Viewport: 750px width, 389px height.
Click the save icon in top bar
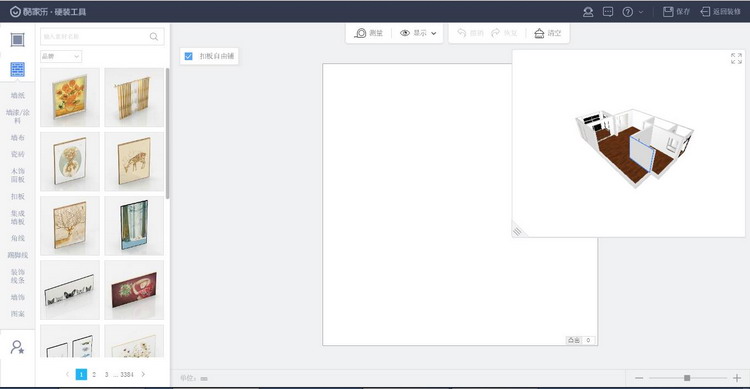[668, 11]
